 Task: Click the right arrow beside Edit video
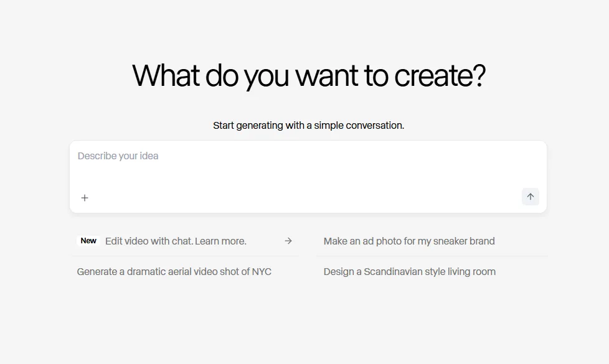(288, 241)
